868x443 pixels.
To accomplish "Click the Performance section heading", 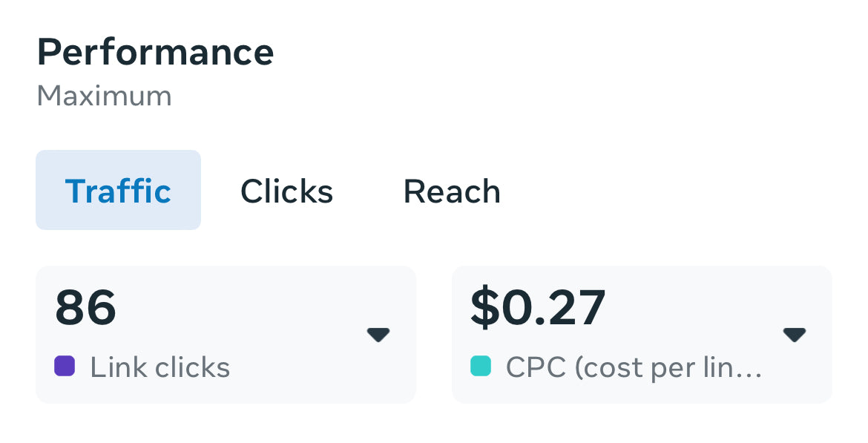I will pos(156,51).
